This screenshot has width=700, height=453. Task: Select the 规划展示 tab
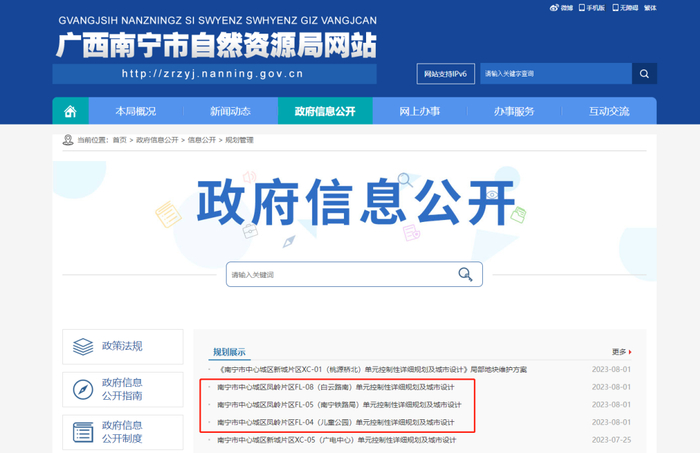[x=229, y=352]
